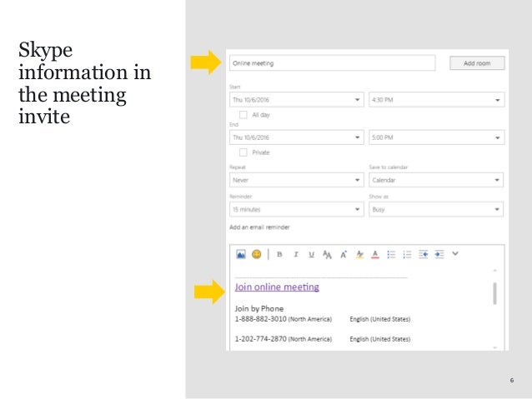This screenshot has width=532, height=399.
Task: Check the Private checkbox
Action: coord(243,152)
